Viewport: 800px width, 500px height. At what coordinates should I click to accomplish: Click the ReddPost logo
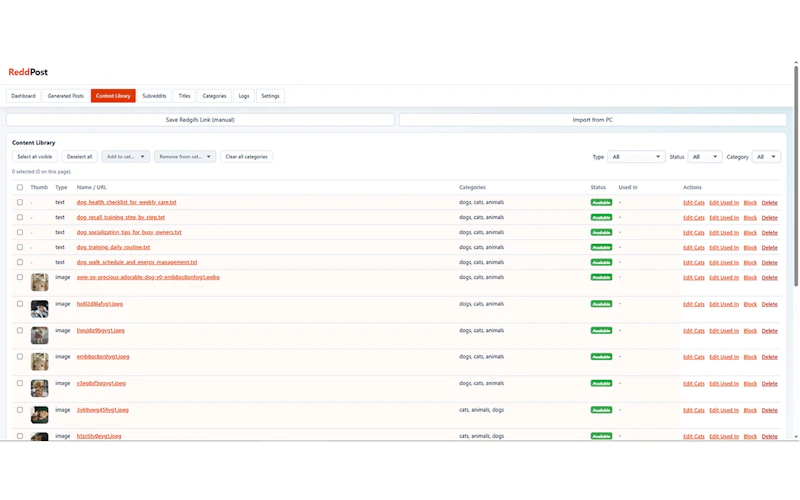click(x=28, y=72)
